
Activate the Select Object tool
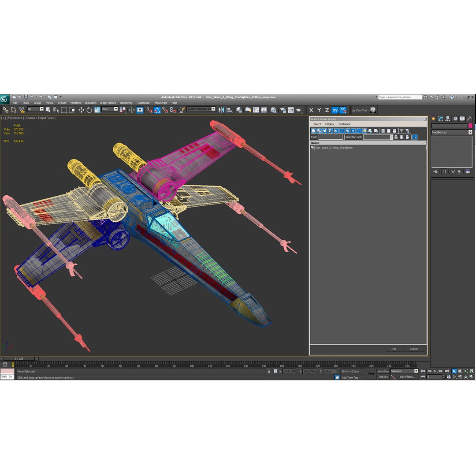(x=48, y=110)
